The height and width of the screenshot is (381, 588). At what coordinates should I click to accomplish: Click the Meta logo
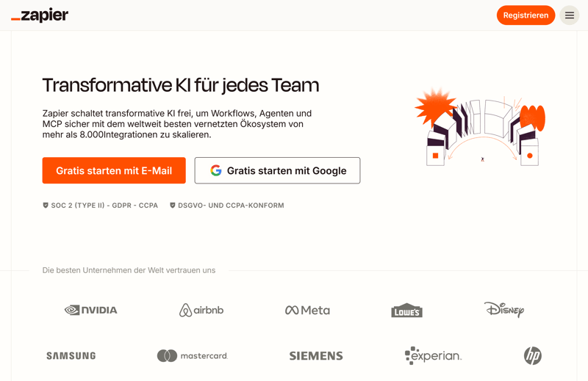point(307,310)
